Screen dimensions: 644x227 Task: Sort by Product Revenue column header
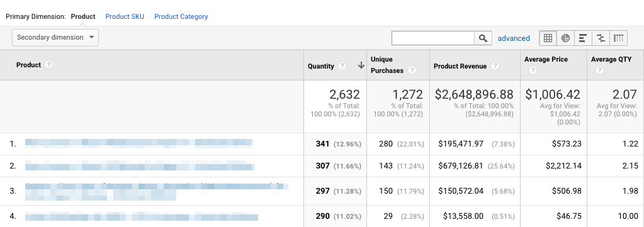click(x=460, y=66)
